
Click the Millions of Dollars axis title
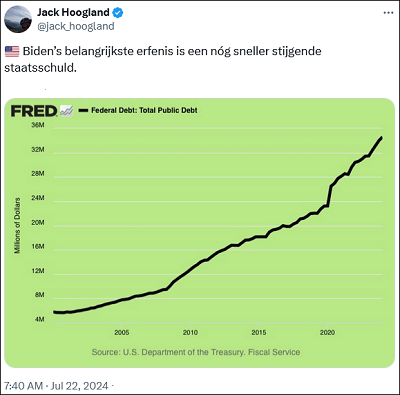[17, 226]
